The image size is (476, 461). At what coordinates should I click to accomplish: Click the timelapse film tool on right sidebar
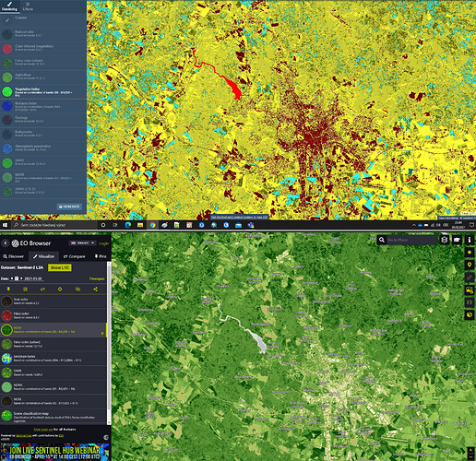pyautogui.click(x=470, y=302)
